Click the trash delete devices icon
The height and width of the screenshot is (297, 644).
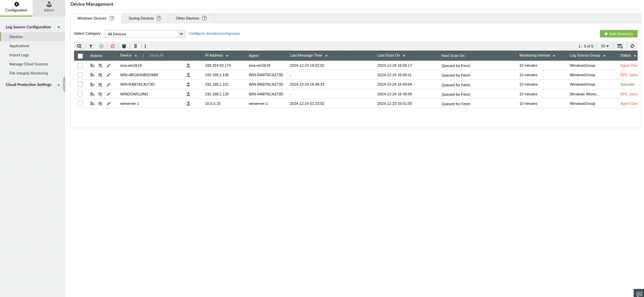click(135, 46)
